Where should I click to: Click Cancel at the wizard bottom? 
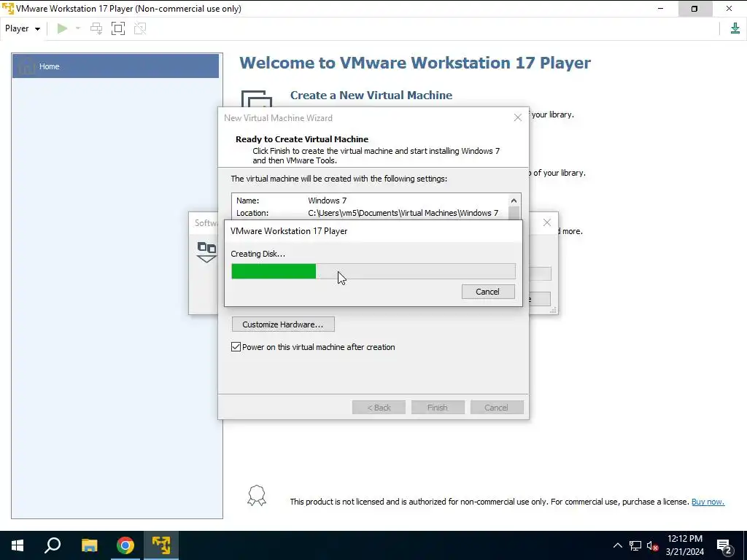point(496,408)
